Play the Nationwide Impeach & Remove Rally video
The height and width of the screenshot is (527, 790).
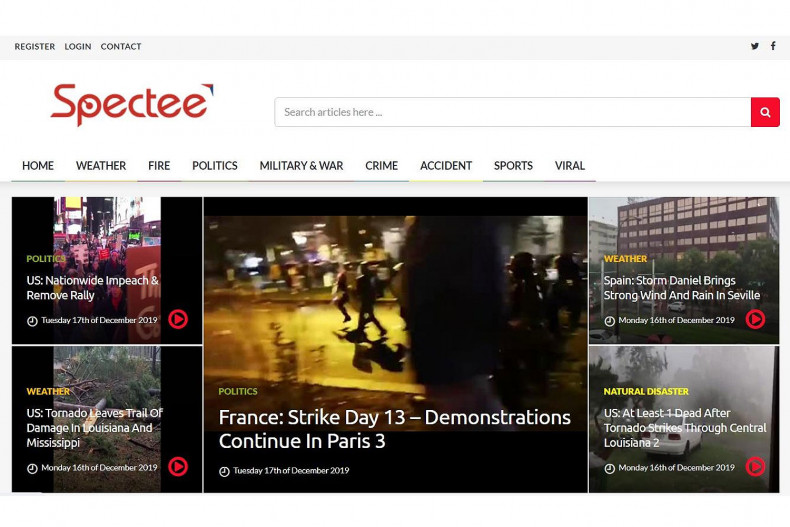[178, 319]
